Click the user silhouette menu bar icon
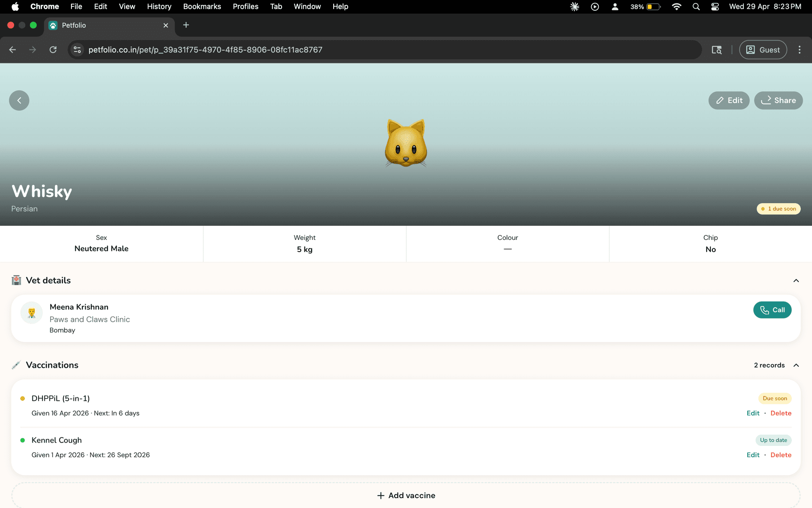Viewport: 812px width, 508px height. 615,7
